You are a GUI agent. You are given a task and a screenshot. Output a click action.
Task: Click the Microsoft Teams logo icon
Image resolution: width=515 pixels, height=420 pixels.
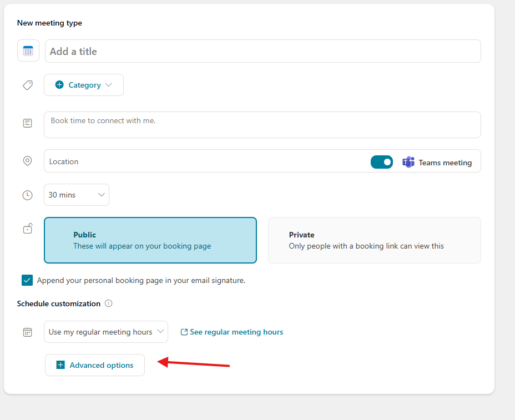click(x=408, y=162)
